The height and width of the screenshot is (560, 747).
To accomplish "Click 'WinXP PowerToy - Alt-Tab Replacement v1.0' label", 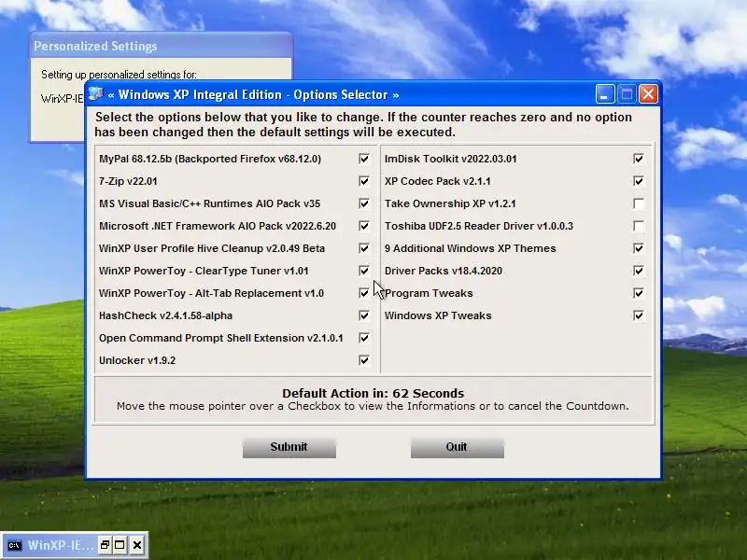I will pos(211,293).
